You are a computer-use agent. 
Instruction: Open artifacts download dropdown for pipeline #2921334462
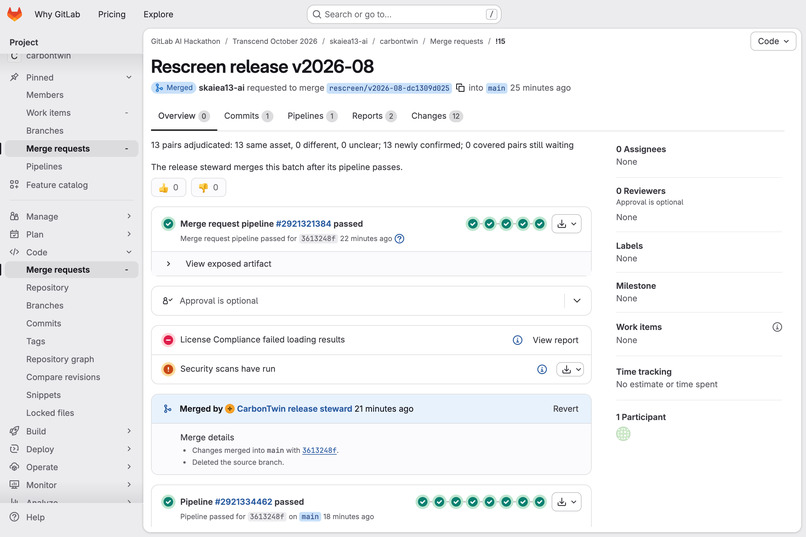pyautogui.click(x=566, y=502)
